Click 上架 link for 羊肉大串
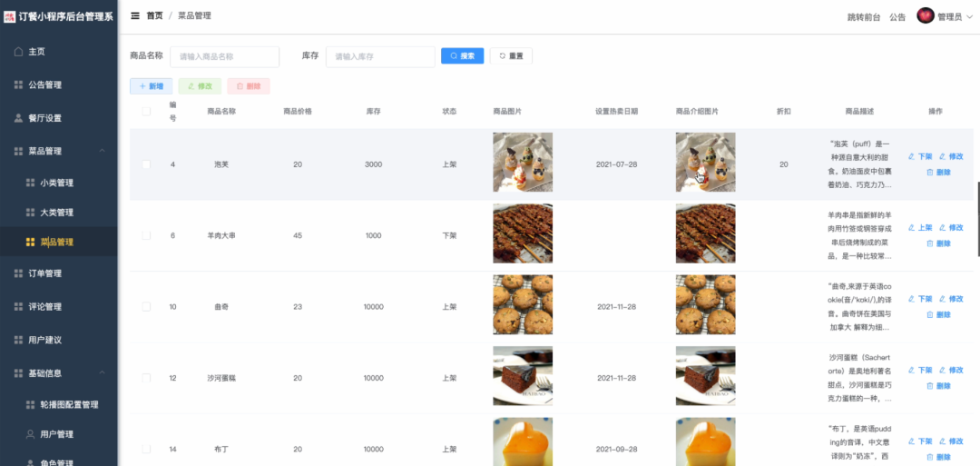Screen dimensions: 980x466 click(920, 228)
